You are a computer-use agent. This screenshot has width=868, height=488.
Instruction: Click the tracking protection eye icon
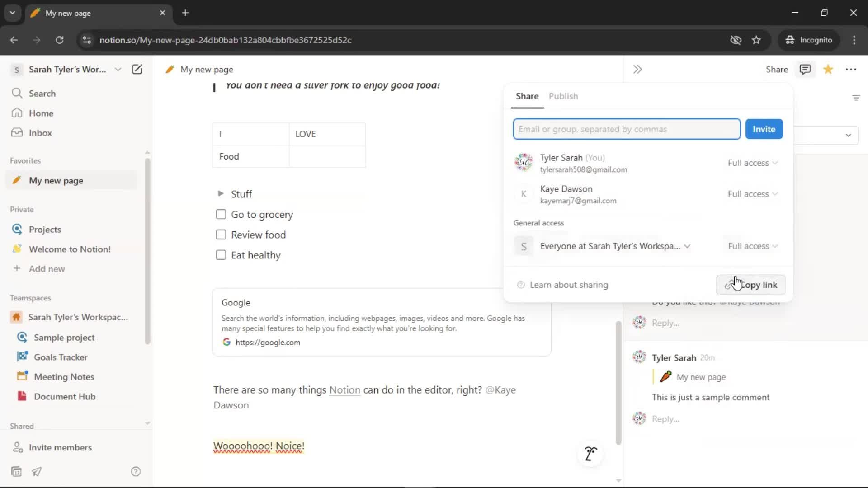click(x=736, y=40)
